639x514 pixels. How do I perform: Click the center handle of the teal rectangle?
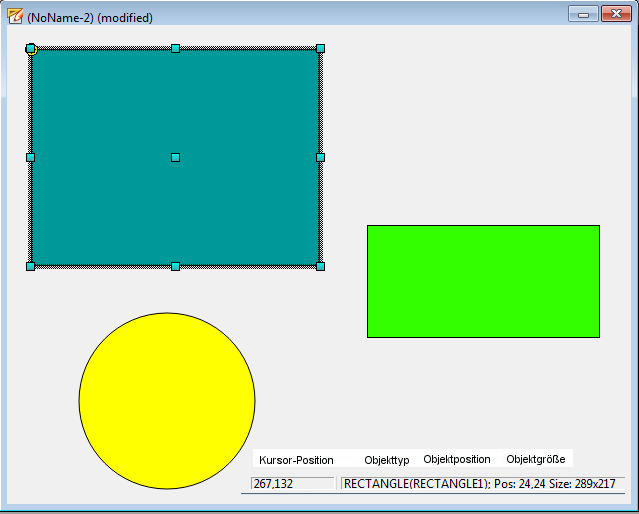(175, 157)
